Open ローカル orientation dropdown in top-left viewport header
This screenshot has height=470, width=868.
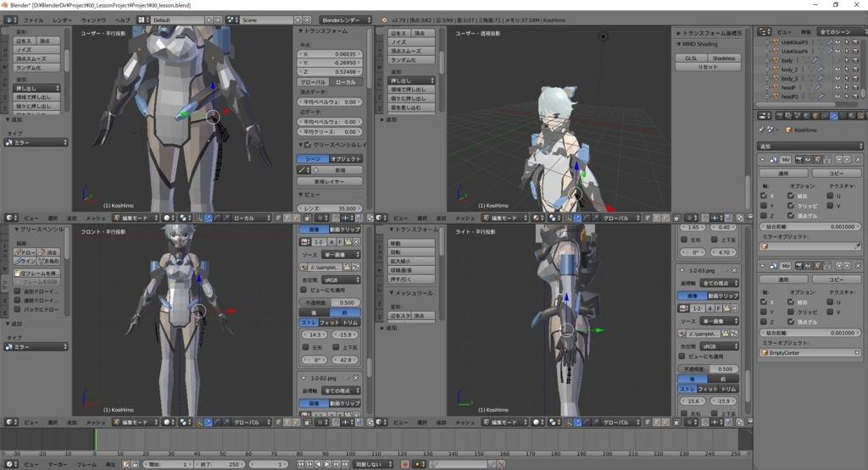[251, 218]
